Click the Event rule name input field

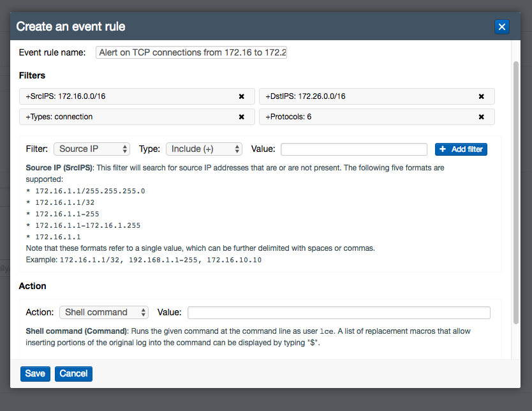tap(191, 52)
